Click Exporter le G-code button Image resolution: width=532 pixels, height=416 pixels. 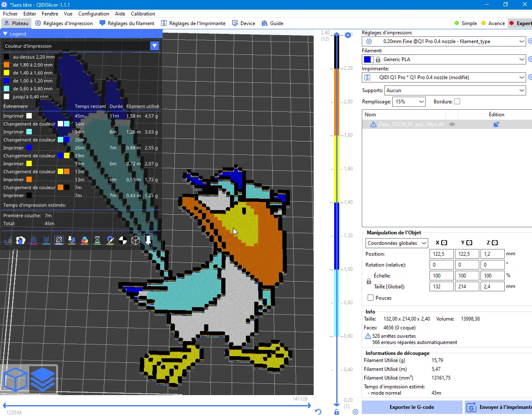[x=412, y=407]
